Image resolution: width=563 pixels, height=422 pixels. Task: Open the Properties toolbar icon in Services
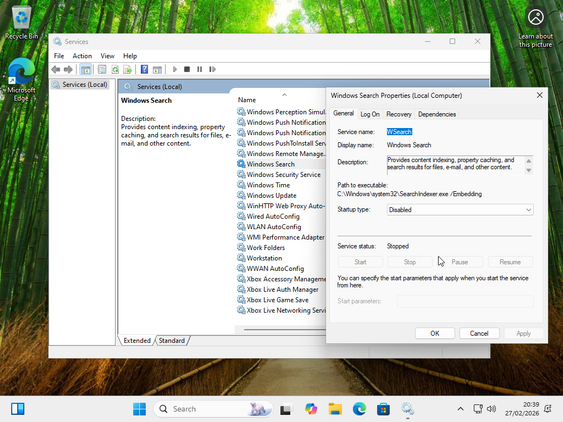(x=102, y=69)
